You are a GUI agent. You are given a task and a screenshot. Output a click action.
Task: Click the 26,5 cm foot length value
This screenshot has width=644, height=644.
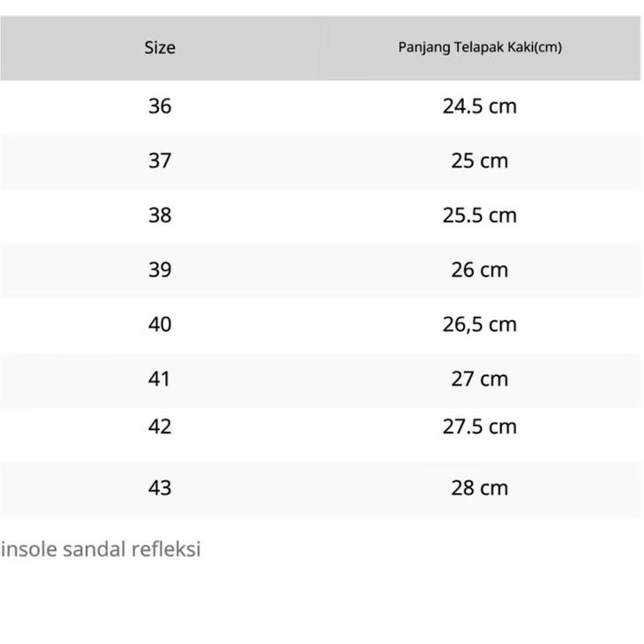pos(479,325)
